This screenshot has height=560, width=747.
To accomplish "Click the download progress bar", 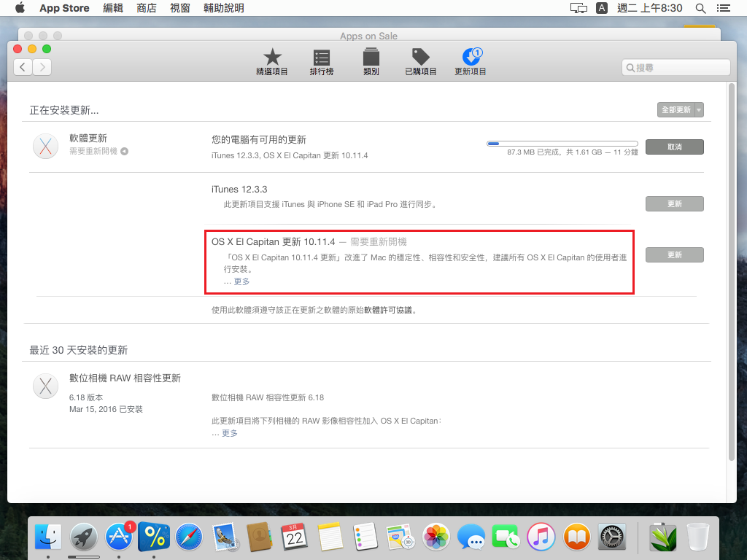I will (562, 144).
